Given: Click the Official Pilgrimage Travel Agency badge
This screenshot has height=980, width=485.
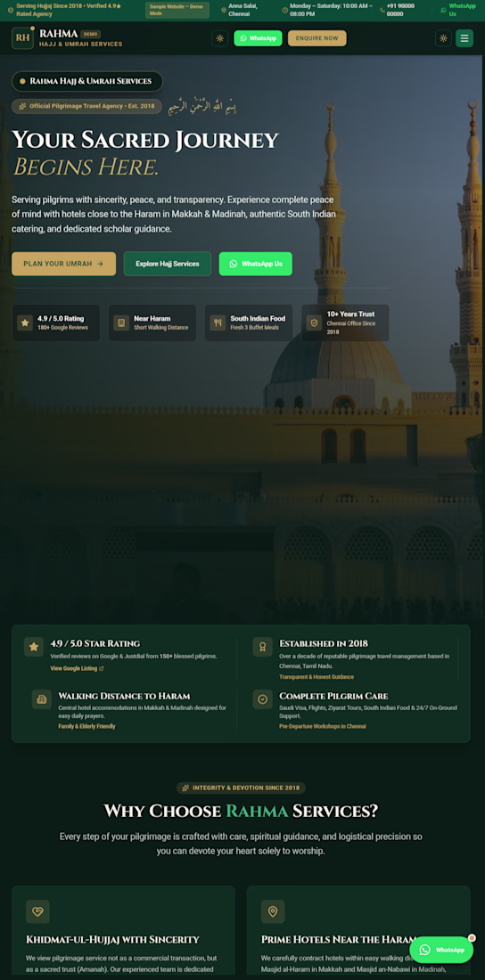Looking at the screenshot, I should tap(86, 106).
